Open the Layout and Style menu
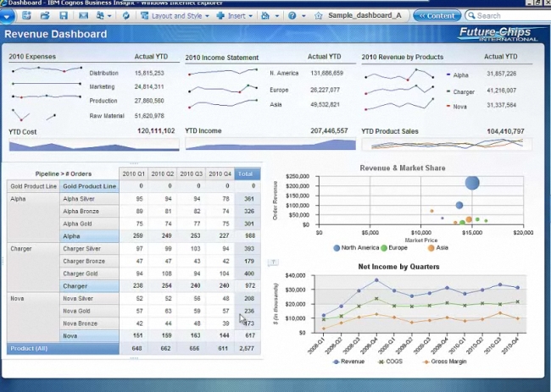551x392 pixels. [181, 16]
